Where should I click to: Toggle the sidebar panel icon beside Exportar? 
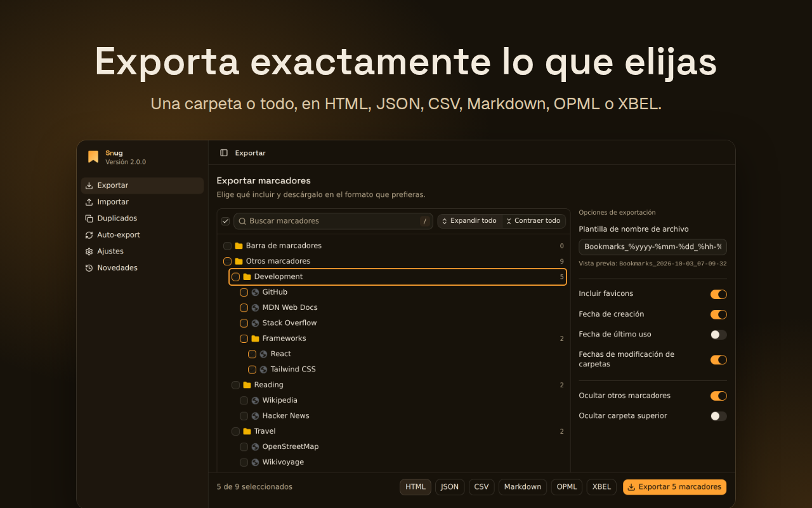224,153
